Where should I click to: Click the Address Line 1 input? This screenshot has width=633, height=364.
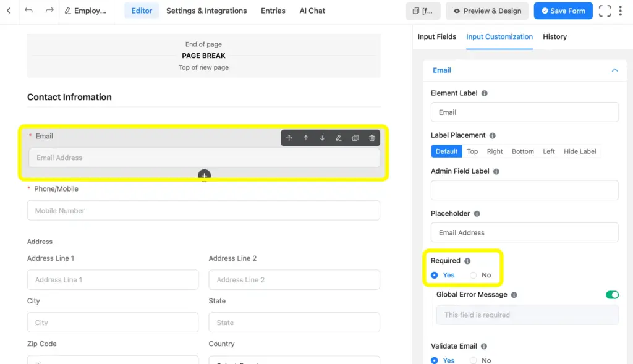pyautogui.click(x=113, y=280)
